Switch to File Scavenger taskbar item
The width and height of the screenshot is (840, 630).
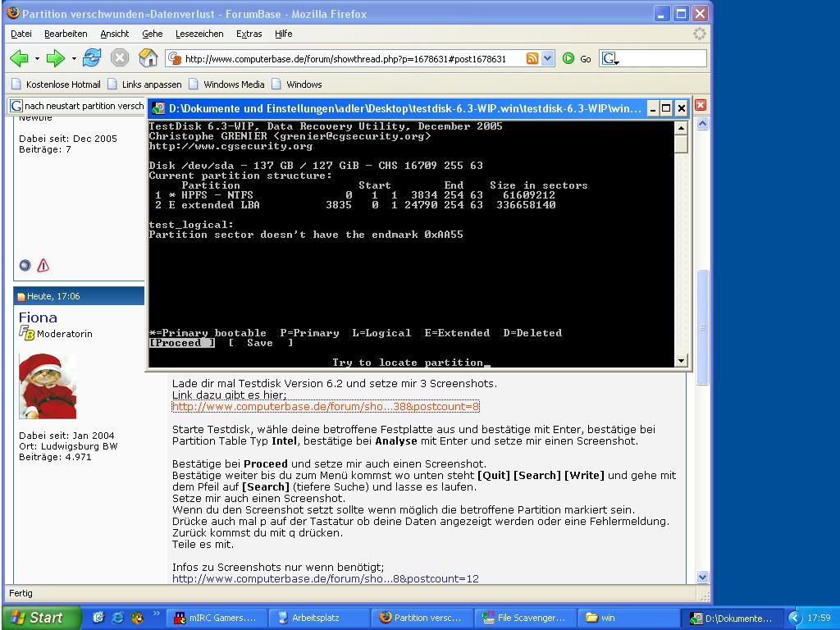524,618
